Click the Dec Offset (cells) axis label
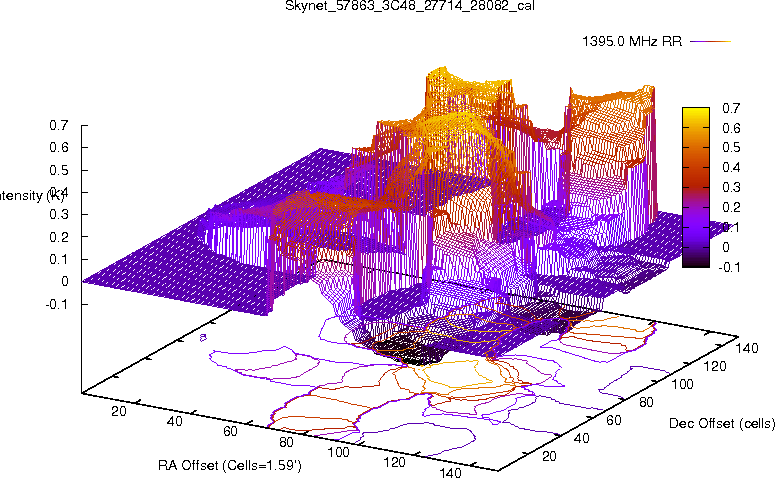Screen dimensions: 775x478 tap(722, 423)
